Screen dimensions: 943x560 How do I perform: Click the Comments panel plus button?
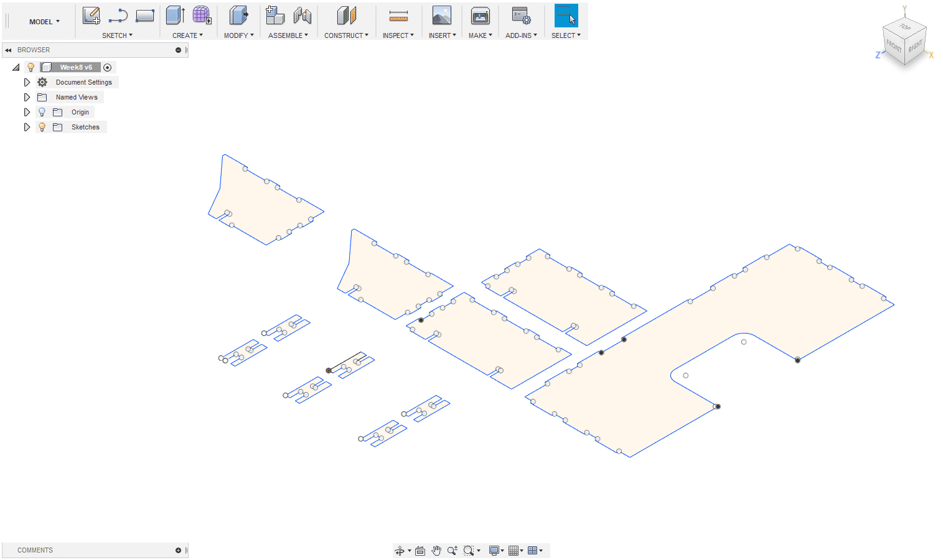178,550
